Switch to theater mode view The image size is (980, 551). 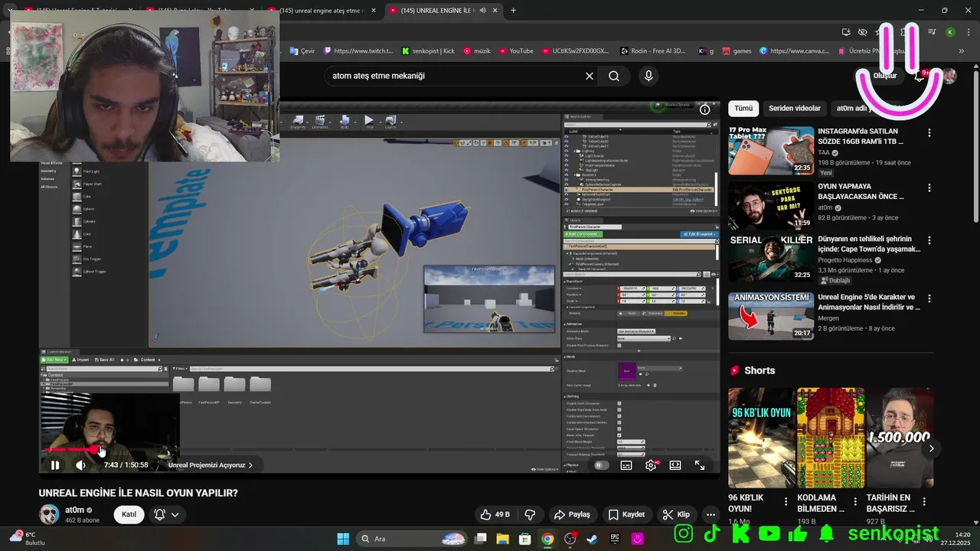click(x=675, y=465)
